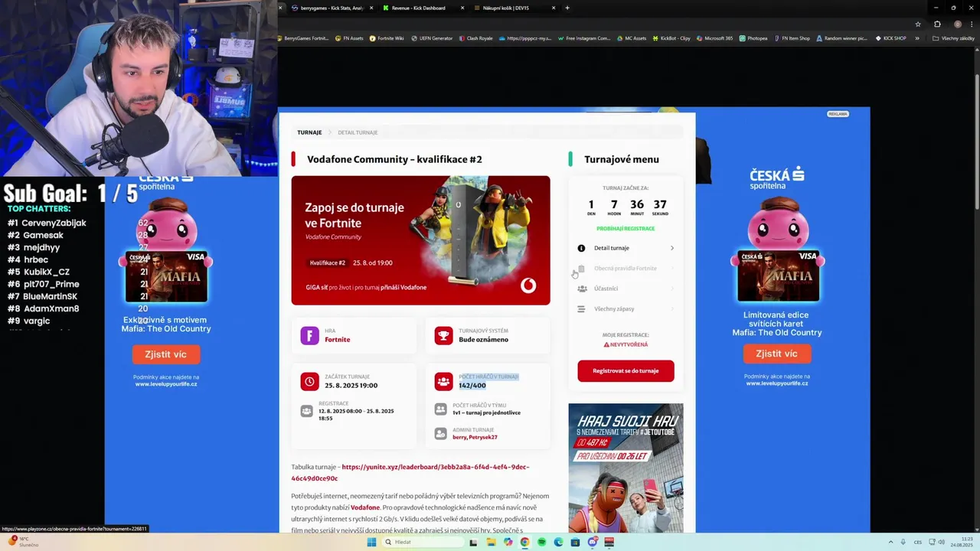980x551 pixels.
Task: Click the HRAJ SVOJI HRU tariff ad
Action: pyautogui.click(x=626, y=468)
